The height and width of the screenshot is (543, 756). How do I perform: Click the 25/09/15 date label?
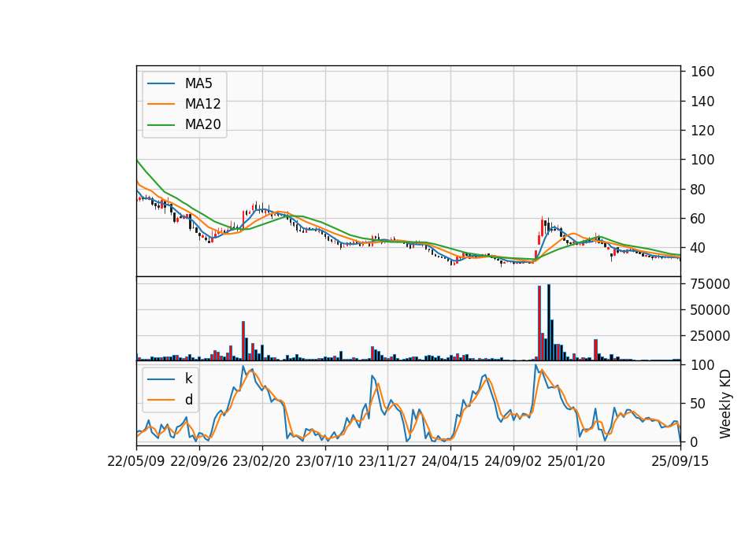(x=680, y=461)
